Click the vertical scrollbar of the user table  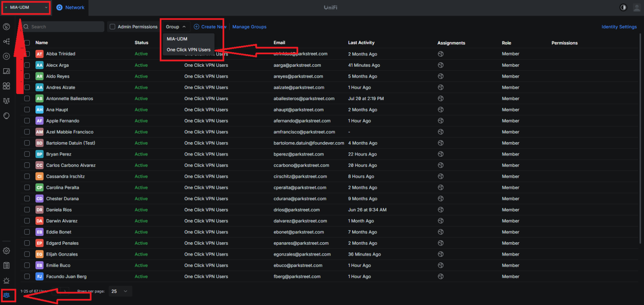[x=640, y=139]
